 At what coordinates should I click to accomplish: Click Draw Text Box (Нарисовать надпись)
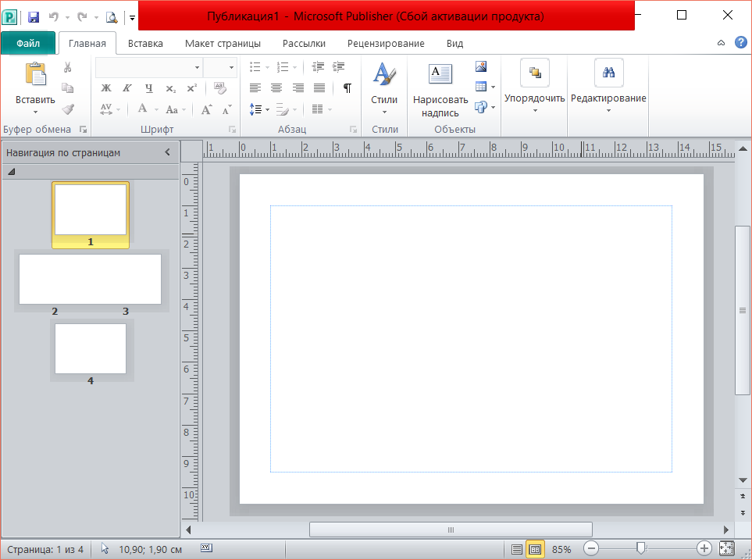[x=440, y=91]
